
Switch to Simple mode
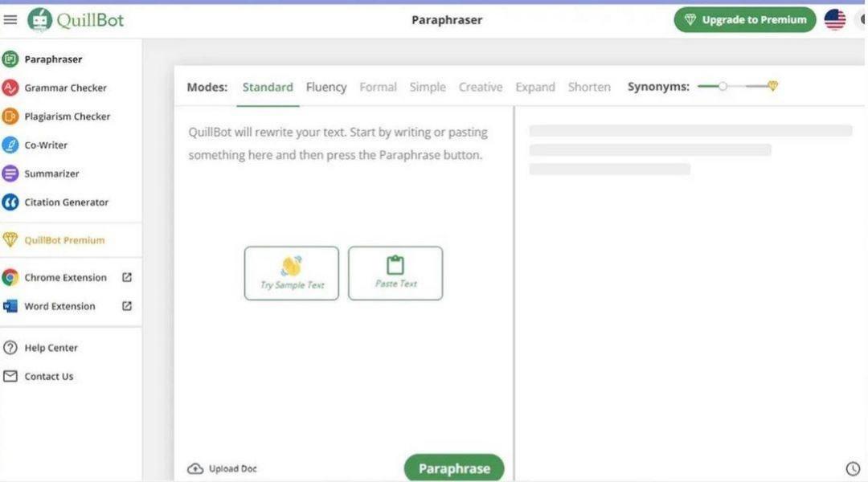(x=428, y=87)
